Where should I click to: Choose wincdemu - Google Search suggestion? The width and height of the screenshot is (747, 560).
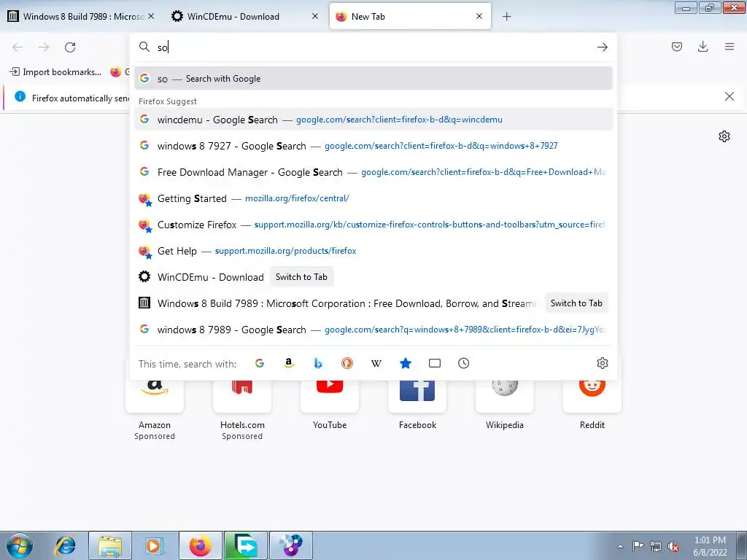(373, 120)
